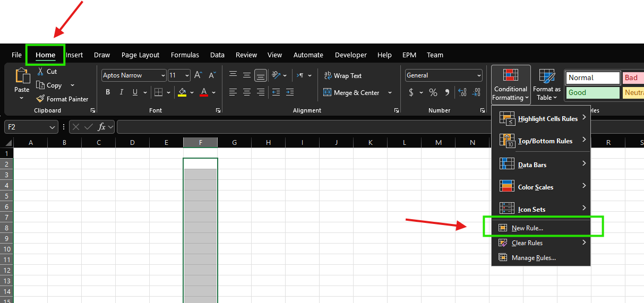Open the Developer tab
The width and height of the screenshot is (644, 303).
coord(350,55)
